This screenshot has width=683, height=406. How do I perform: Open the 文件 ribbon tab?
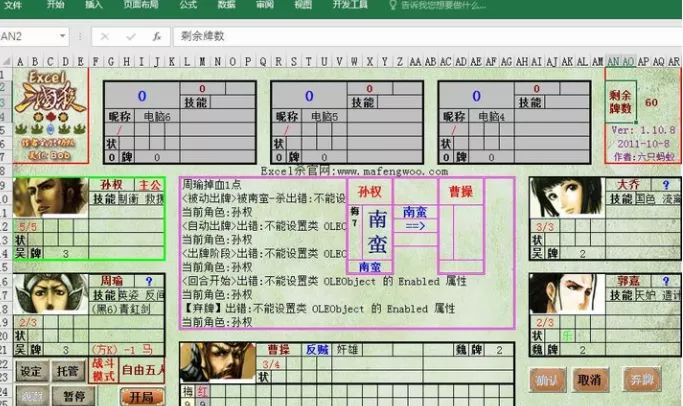(13, 5)
